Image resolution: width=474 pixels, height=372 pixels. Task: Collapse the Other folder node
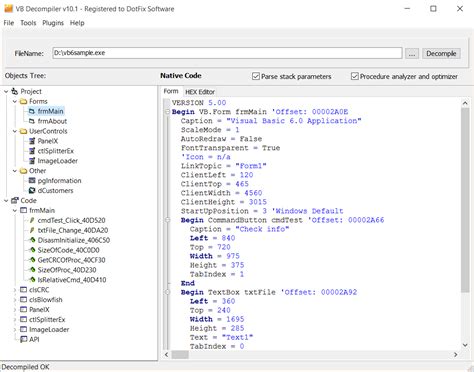tap(15, 171)
